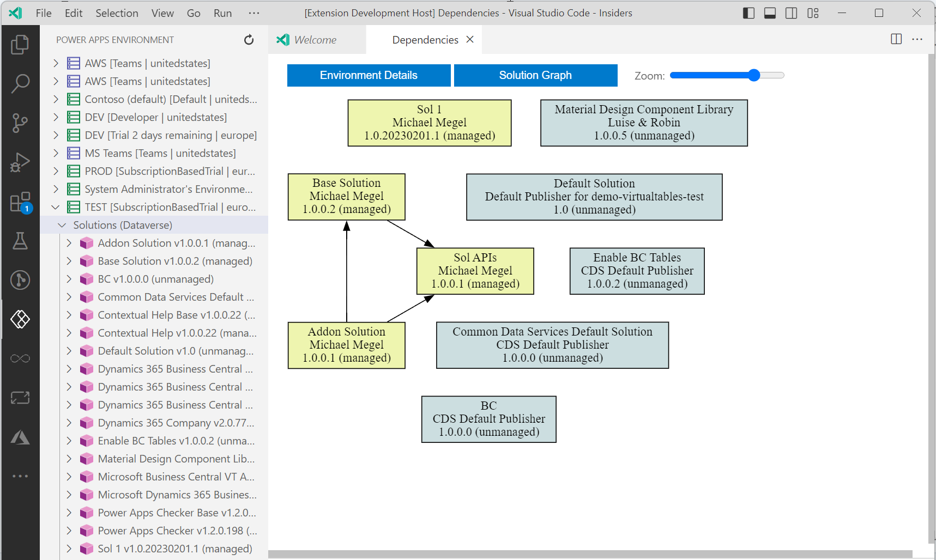The height and width of the screenshot is (560, 936).
Task: Open Run and Debug view
Action: [x=20, y=162]
